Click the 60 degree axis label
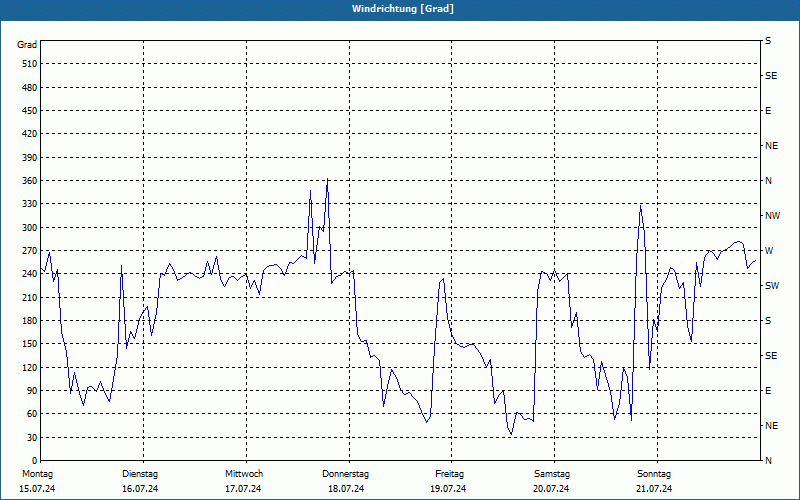Viewport: 800px width, 500px height. (32, 414)
